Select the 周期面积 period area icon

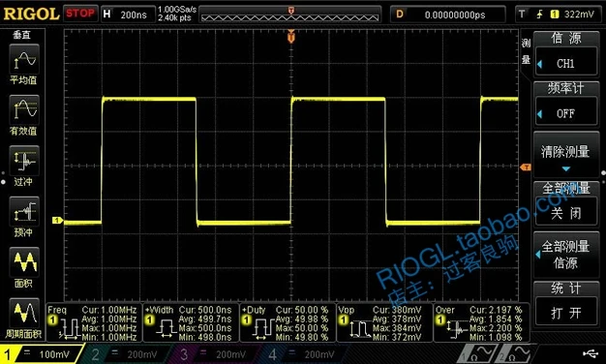click(24, 313)
